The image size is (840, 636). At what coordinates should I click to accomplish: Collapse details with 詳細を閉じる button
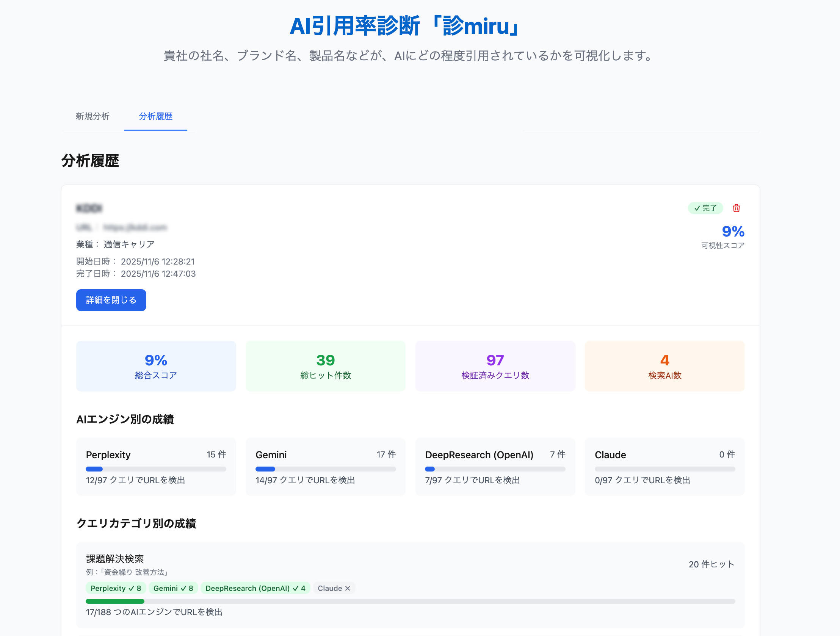[111, 300]
